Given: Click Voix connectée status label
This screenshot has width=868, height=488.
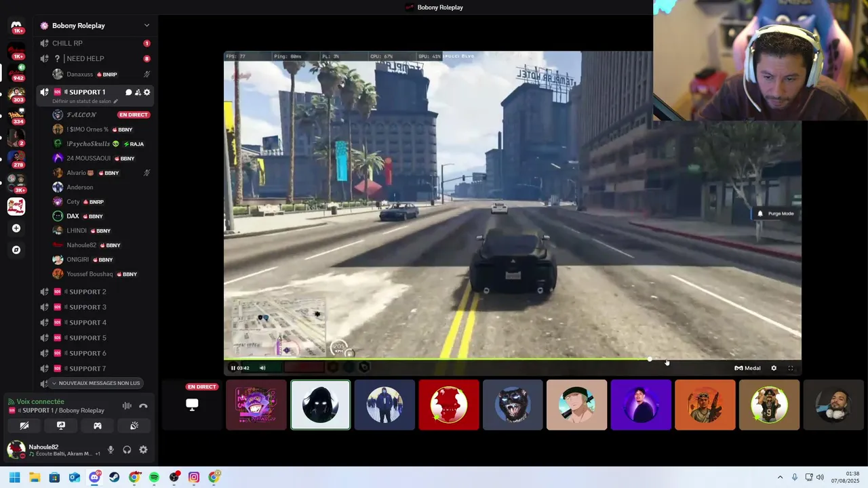Looking at the screenshot, I should [41, 401].
